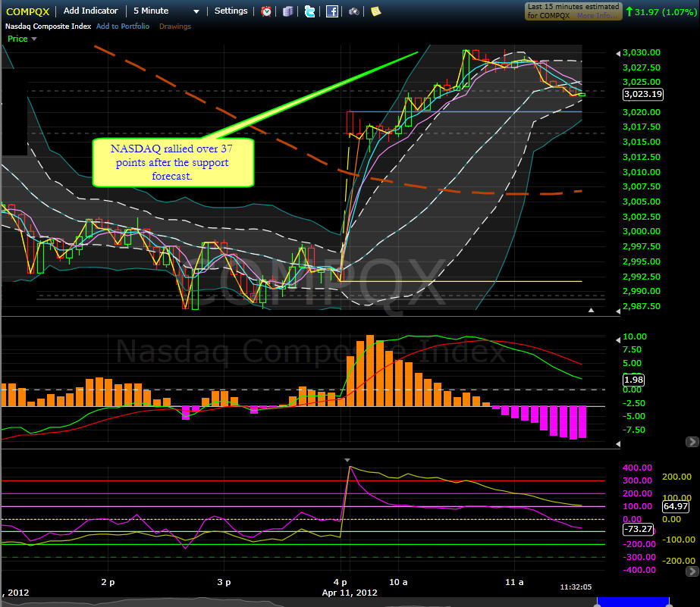
Task: Open the Drawings link
Action: point(175,27)
